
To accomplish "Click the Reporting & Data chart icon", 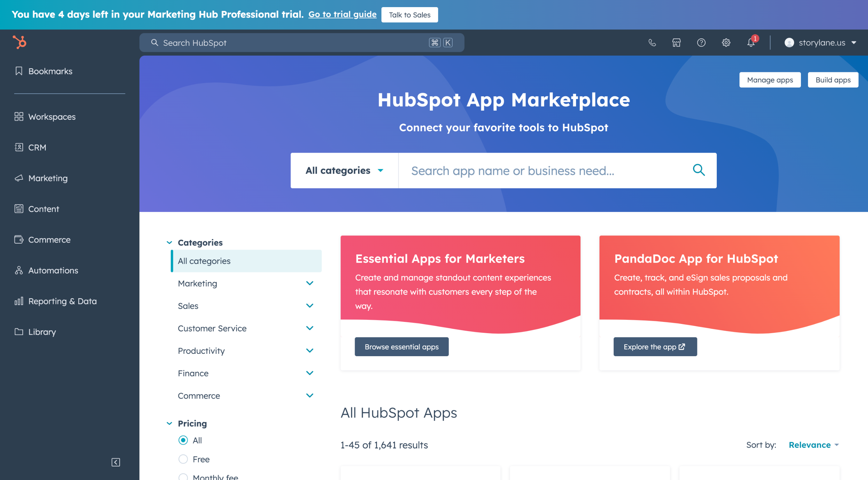I will click(19, 301).
